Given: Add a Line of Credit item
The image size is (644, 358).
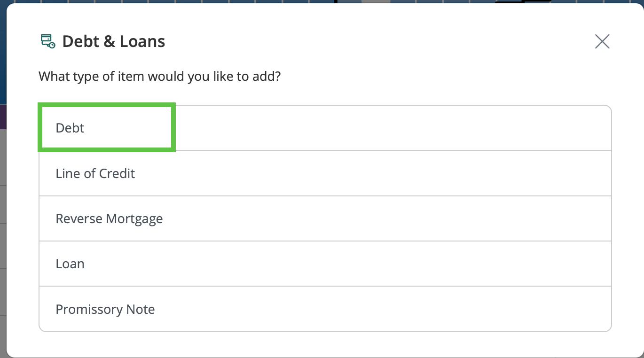Looking at the screenshot, I should pyautogui.click(x=325, y=173).
